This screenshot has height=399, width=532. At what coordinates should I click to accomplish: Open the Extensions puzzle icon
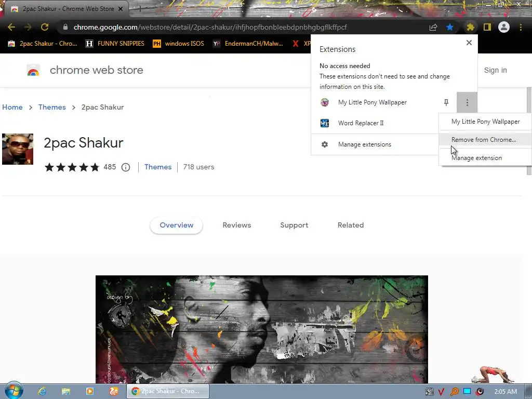coord(470,27)
